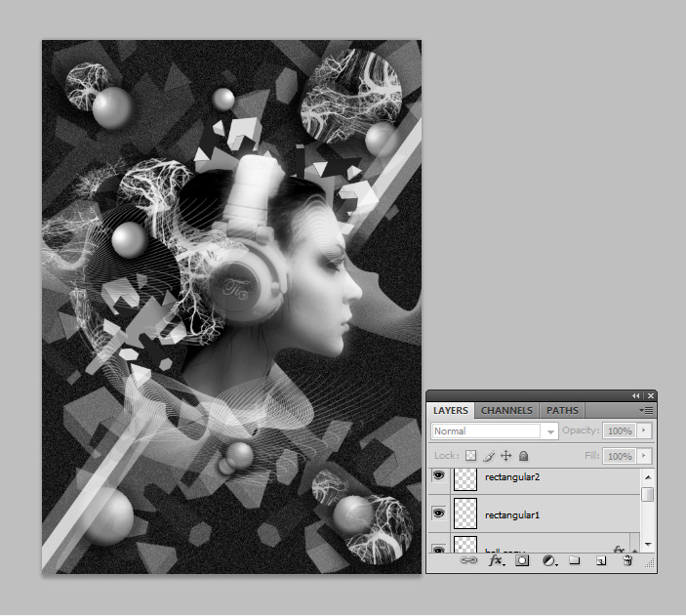Lock transparent pixels

(x=470, y=455)
